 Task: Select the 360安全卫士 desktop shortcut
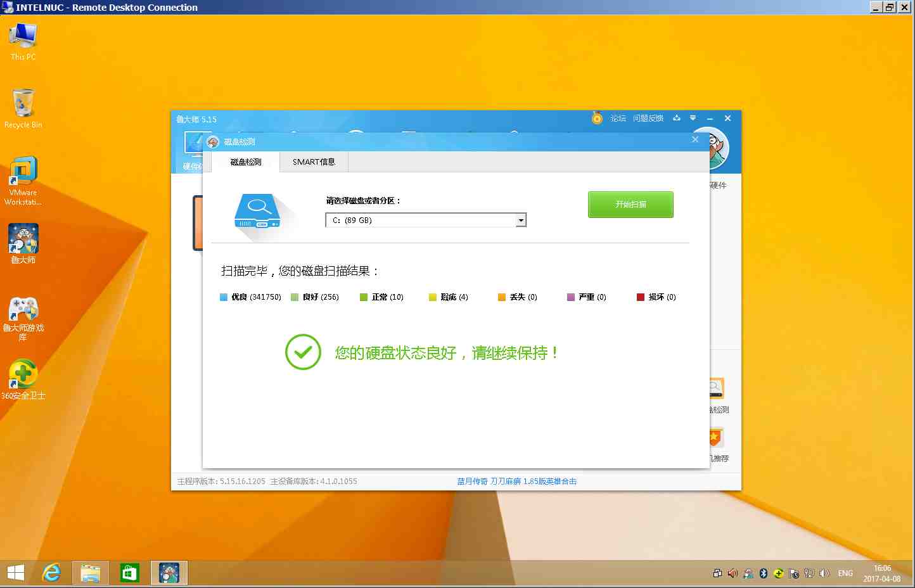[x=23, y=379]
